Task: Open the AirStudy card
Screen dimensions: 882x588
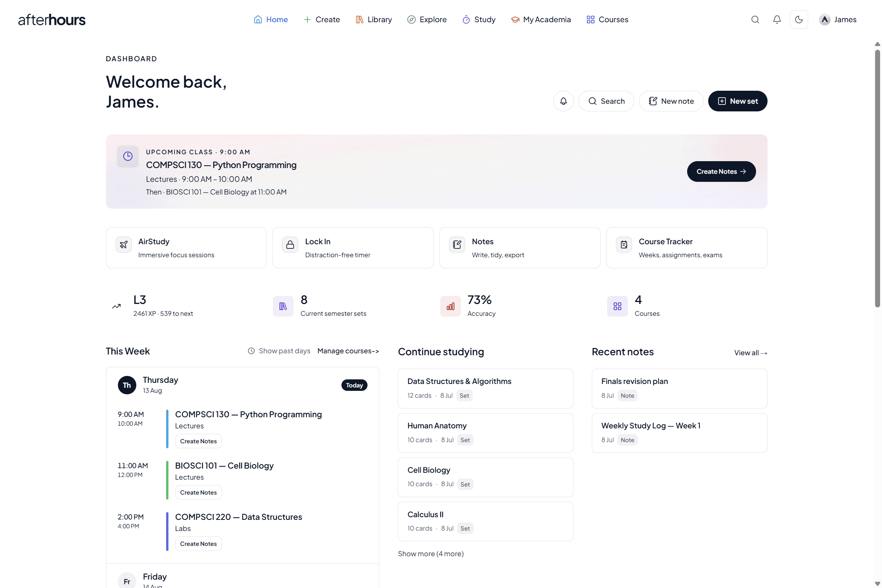Action: tap(186, 248)
